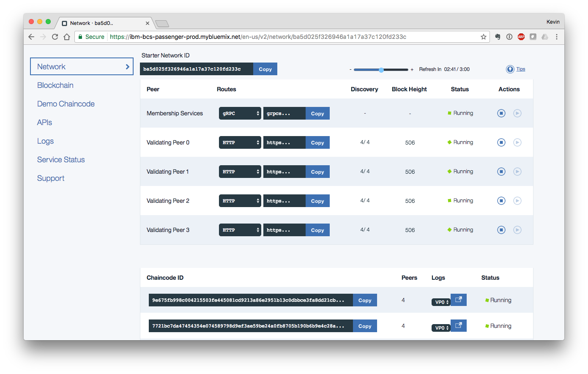Open route type dropdown for Membership Services
This screenshot has width=588, height=374.
pyautogui.click(x=240, y=113)
